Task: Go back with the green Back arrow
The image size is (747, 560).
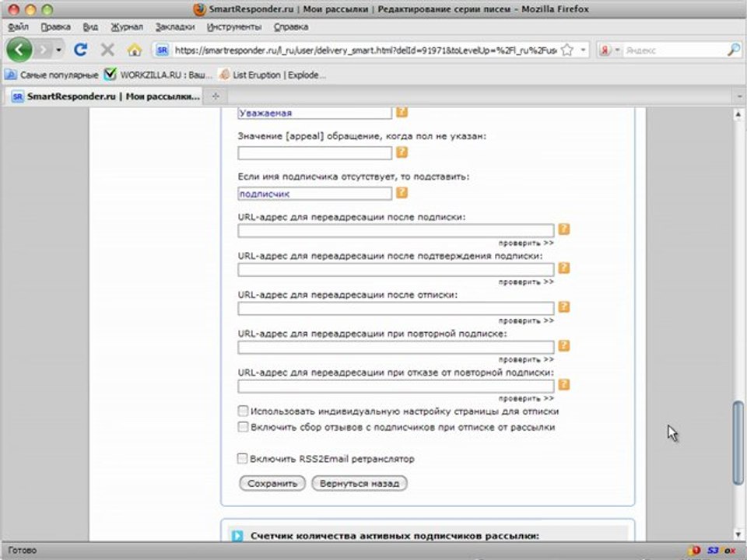Action: click(19, 50)
